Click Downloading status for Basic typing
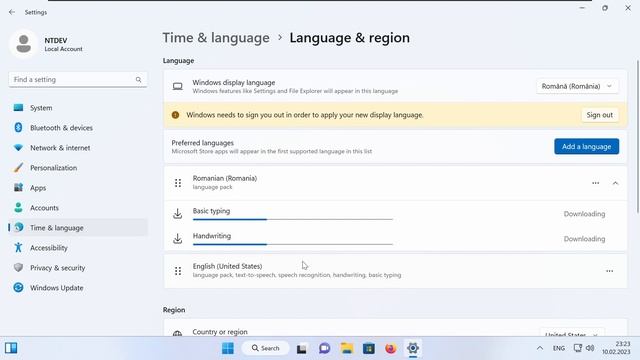The image size is (640, 360). click(x=584, y=214)
